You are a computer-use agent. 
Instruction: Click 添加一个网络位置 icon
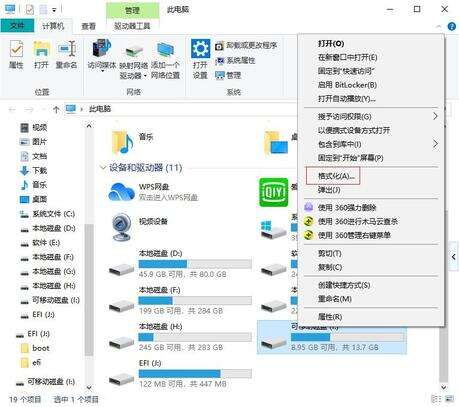(165, 50)
